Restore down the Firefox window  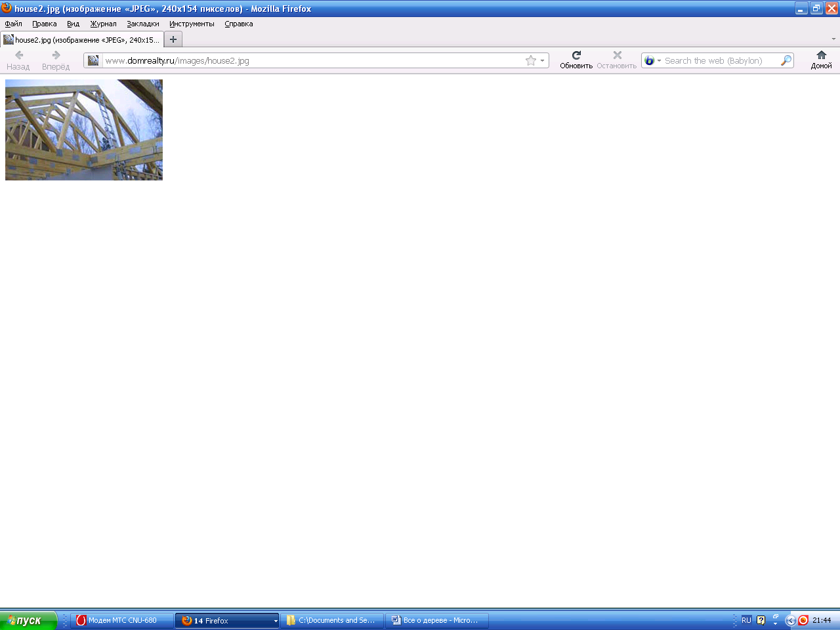coord(816,9)
